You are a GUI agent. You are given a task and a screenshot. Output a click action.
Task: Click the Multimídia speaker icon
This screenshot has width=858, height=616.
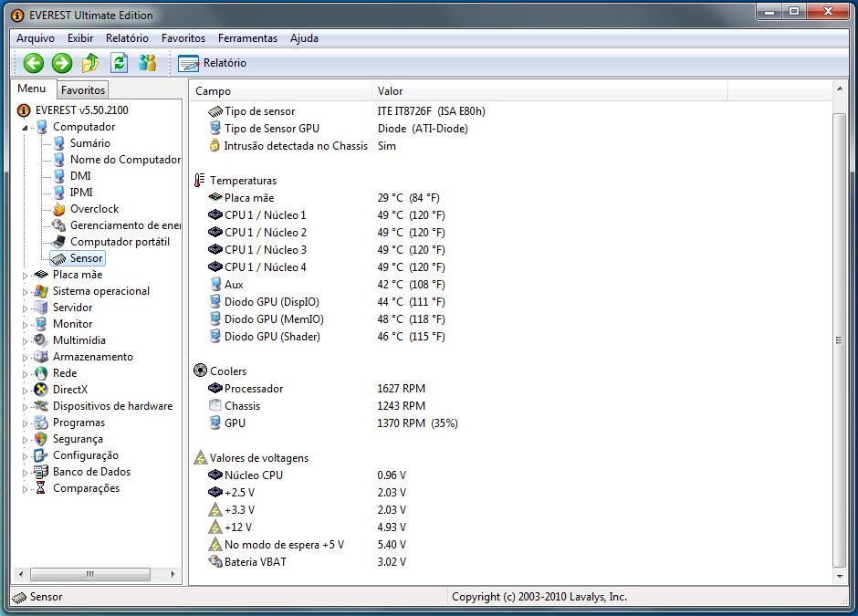point(41,340)
